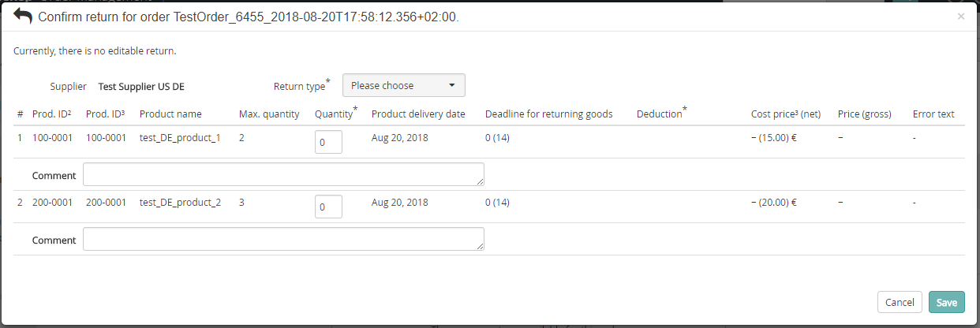Click the Cost price (net) header
Screen dimensions: 980x328
coord(786,114)
